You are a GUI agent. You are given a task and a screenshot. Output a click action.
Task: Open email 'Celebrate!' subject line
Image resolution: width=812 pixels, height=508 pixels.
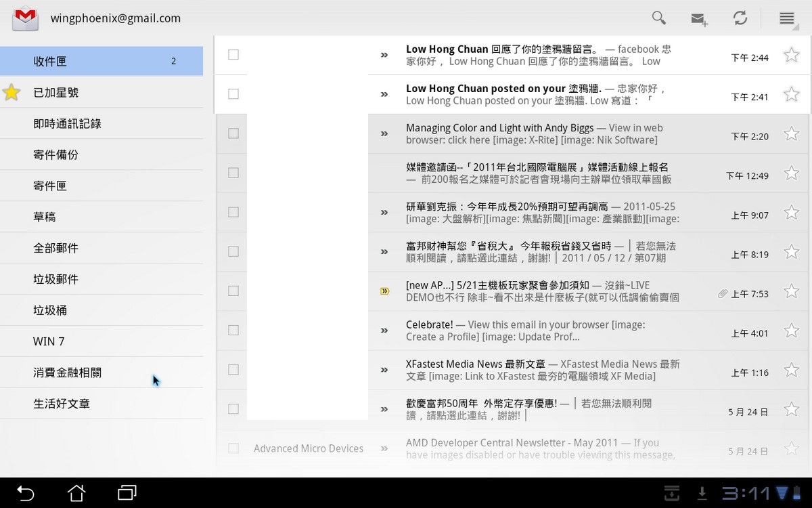pyautogui.click(x=430, y=324)
